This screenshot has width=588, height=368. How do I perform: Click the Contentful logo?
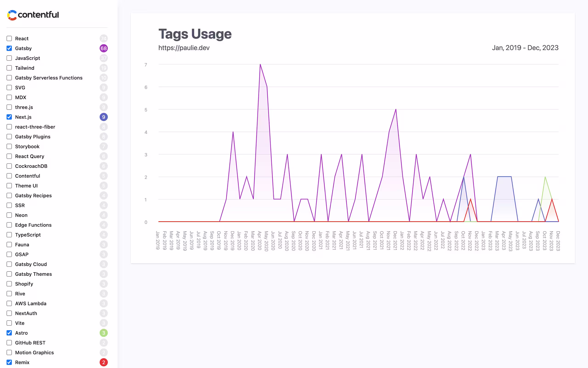click(33, 15)
